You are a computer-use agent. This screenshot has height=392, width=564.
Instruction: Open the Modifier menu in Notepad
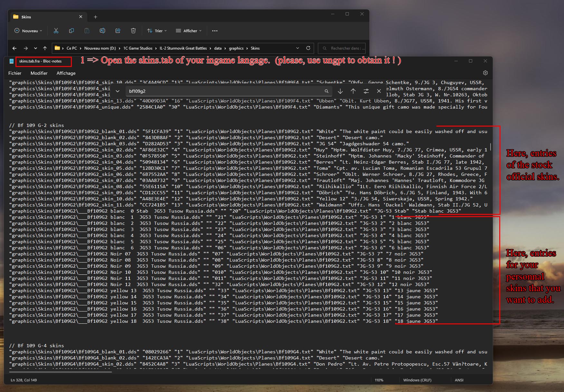pos(39,73)
